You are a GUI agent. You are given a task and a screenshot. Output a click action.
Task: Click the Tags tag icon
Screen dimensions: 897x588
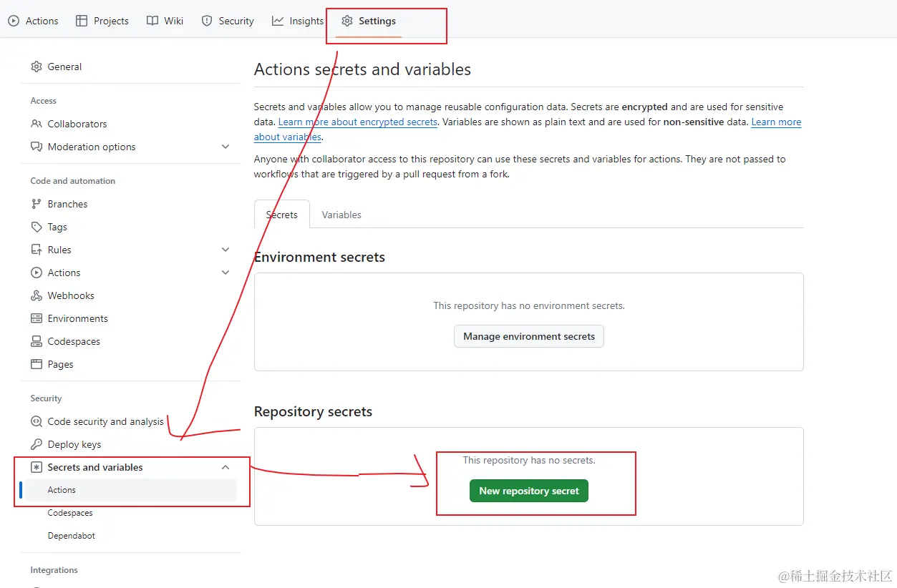(37, 227)
